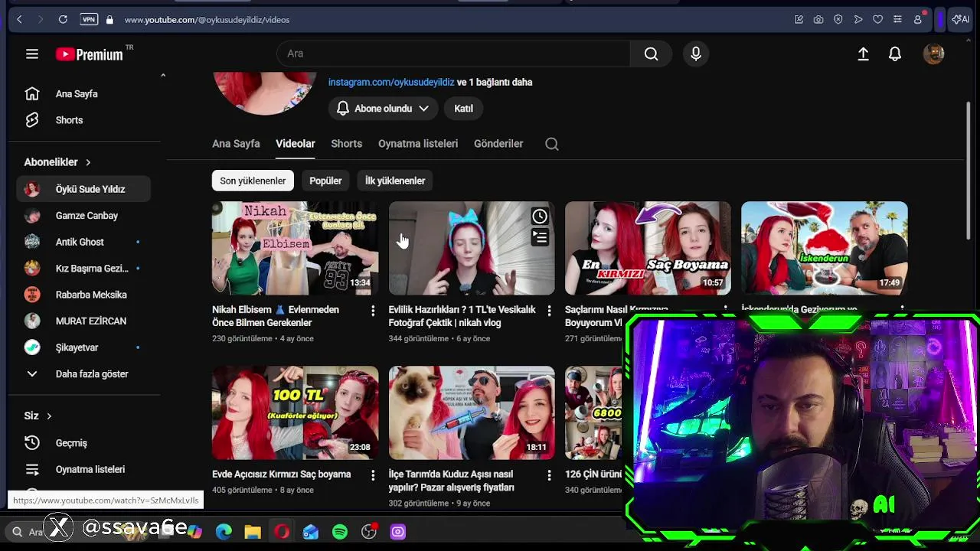Select the İlk yüklenenler filter chip

[395, 181]
